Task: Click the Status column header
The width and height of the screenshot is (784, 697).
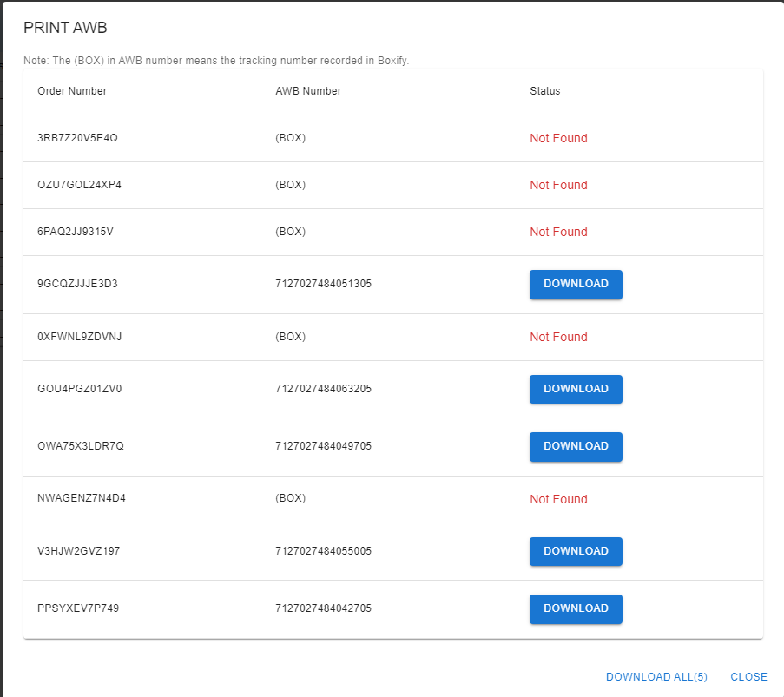Action: [x=544, y=90]
